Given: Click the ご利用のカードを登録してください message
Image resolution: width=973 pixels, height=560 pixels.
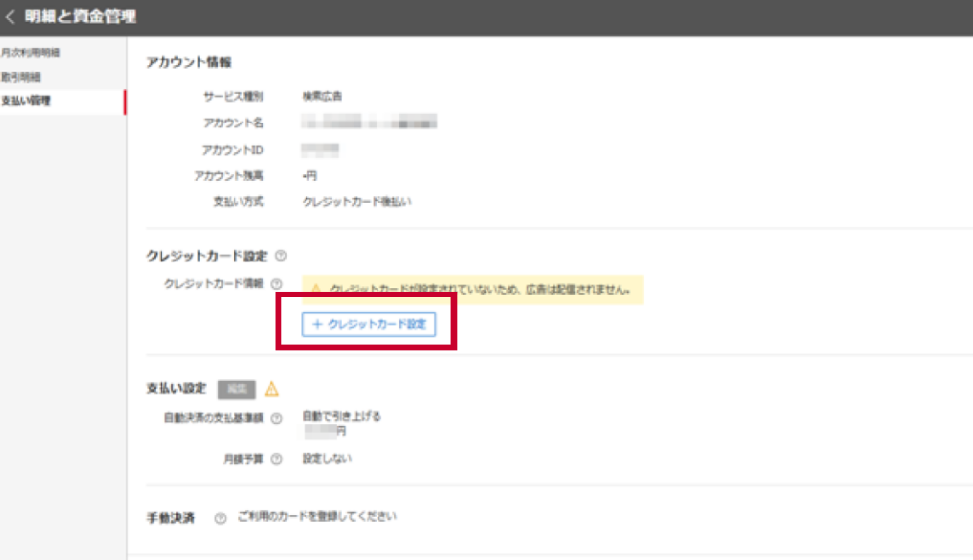Looking at the screenshot, I should pos(317,516).
